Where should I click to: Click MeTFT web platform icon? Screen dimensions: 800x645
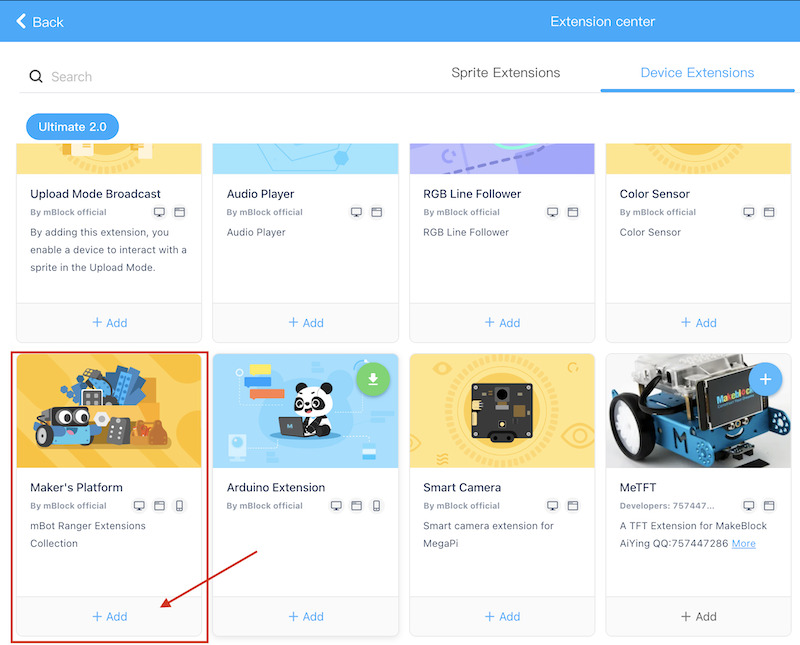769,505
